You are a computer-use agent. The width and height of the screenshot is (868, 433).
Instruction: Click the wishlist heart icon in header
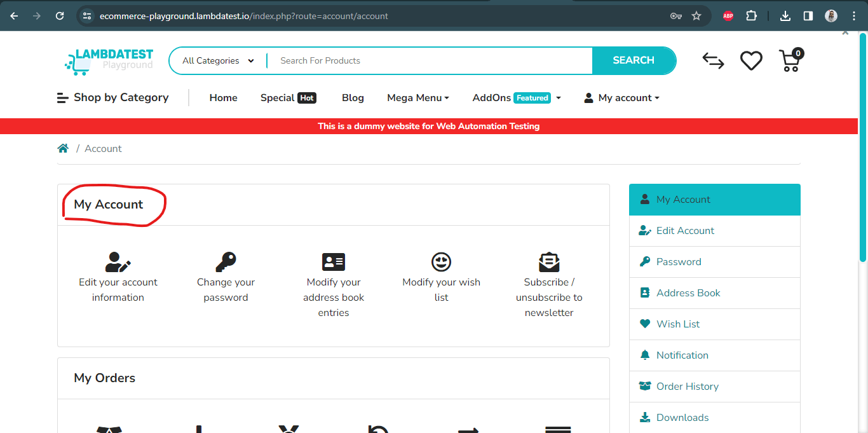[x=751, y=61]
